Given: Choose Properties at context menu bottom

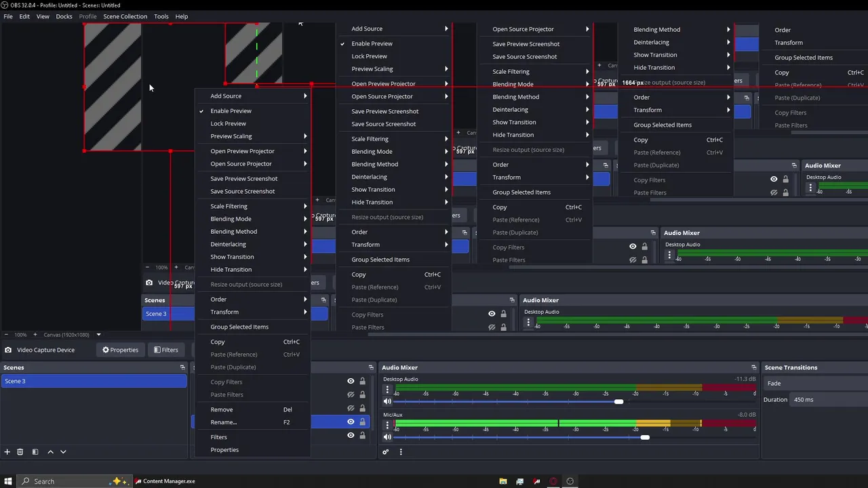Looking at the screenshot, I should [x=252, y=450].
